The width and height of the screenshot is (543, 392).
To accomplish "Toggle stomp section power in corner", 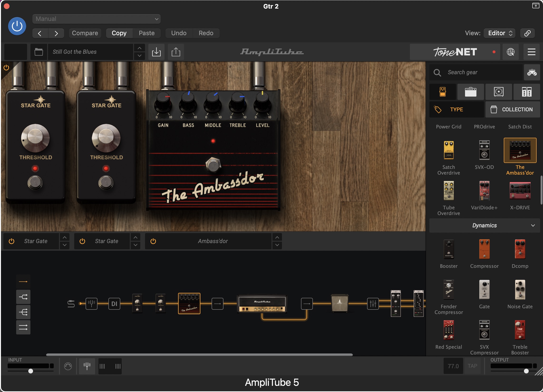I will tap(6, 68).
